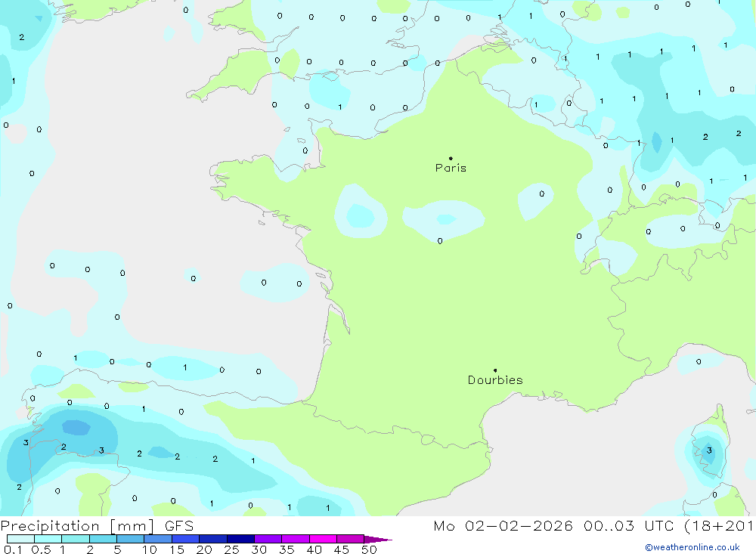Image resolution: width=756 pixels, height=554 pixels.
Task: Pick the 15–20 mm legend swatch
Action: (x=185, y=539)
